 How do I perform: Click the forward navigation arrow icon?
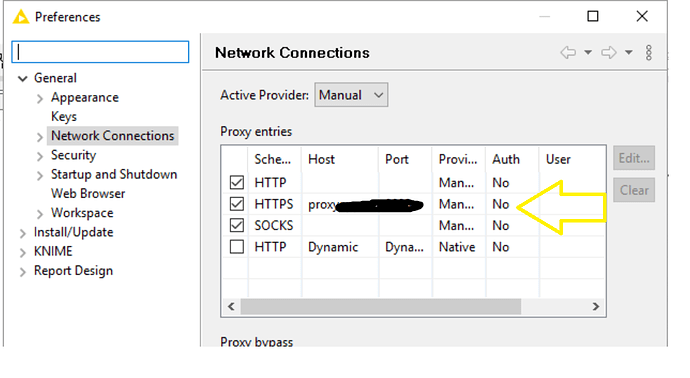point(609,52)
